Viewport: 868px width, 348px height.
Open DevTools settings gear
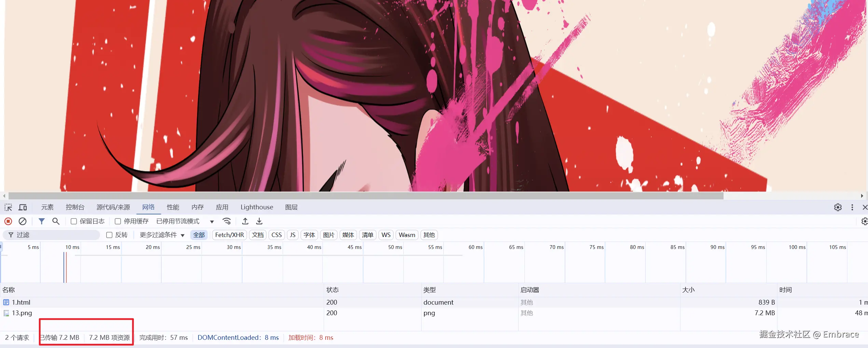pyautogui.click(x=838, y=207)
